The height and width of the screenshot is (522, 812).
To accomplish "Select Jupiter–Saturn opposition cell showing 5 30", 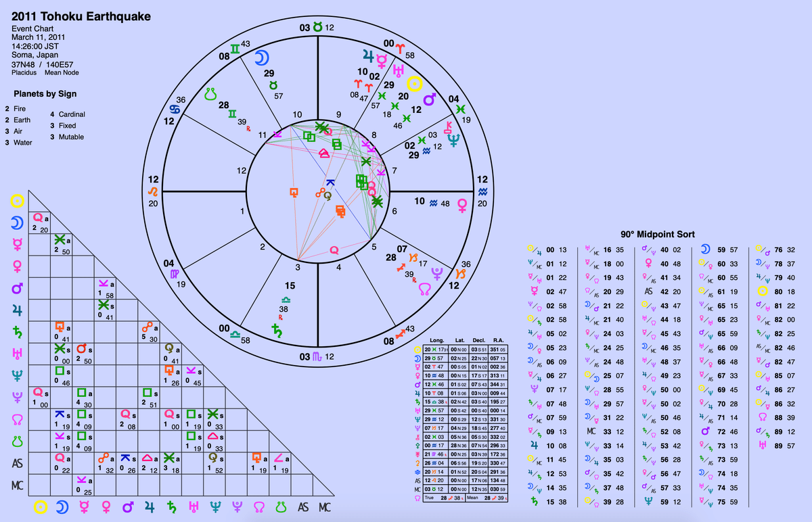I will point(149,331).
